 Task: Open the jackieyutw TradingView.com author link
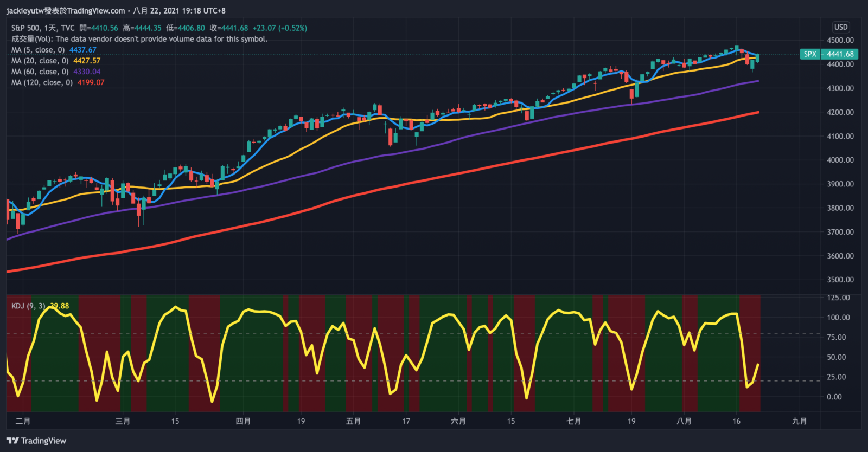65,10
